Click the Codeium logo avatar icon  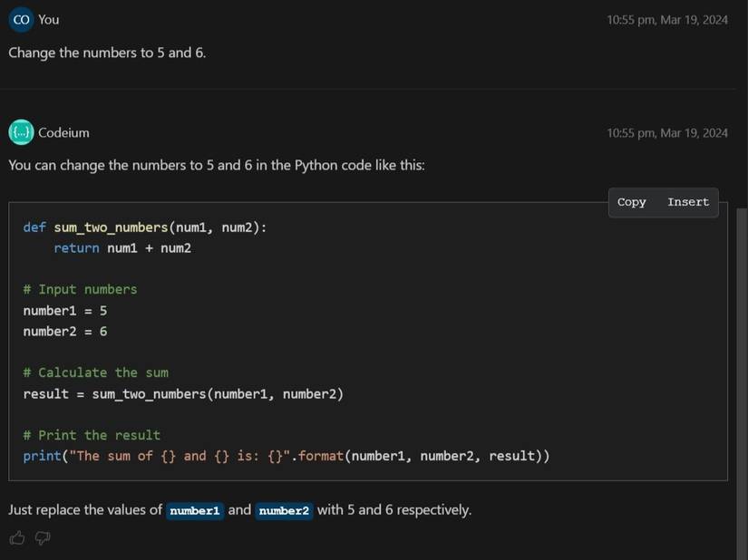pyautogui.click(x=21, y=132)
